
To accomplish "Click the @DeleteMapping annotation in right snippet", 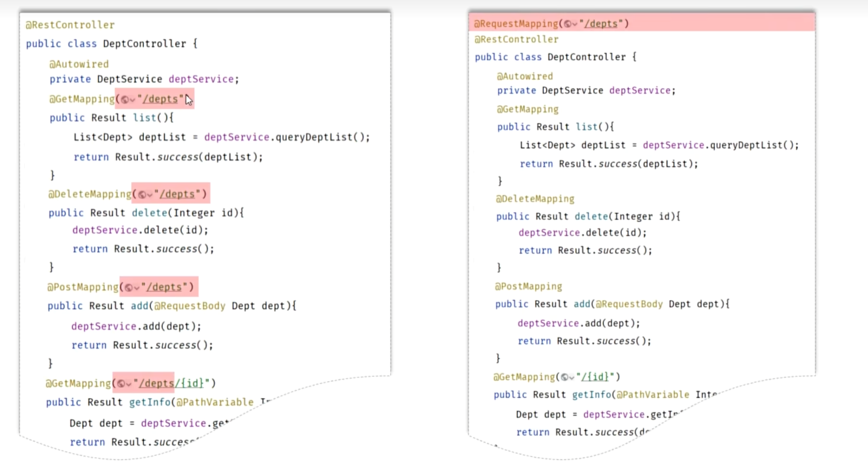I will [x=535, y=199].
